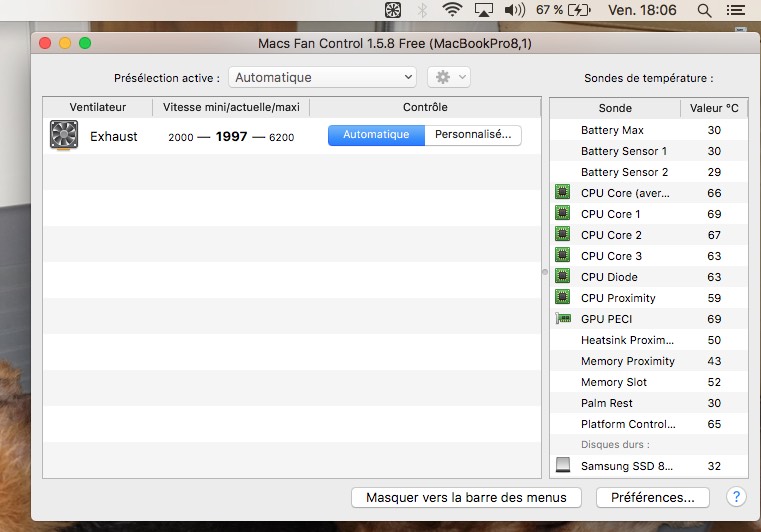Image resolution: width=761 pixels, height=532 pixels.
Task: Click the Disques durs : section label
Action: [x=615, y=444]
